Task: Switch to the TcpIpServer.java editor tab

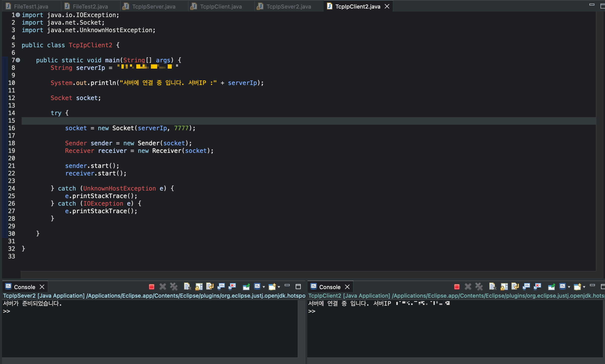Action: [153, 7]
